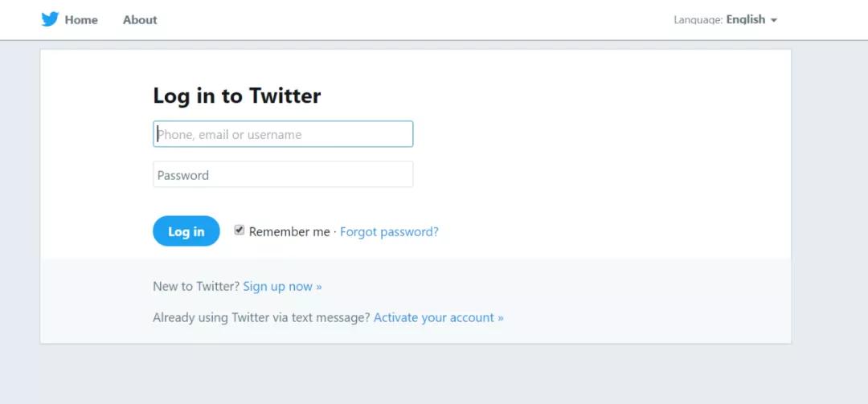Click into the Password field
This screenshot has height=404, width=868.
point(283,175)
